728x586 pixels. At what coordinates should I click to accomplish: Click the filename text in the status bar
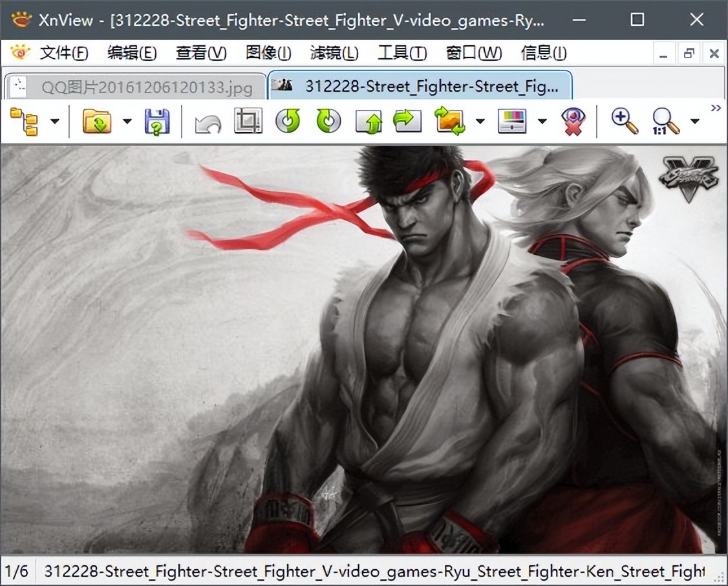(374, 571)
